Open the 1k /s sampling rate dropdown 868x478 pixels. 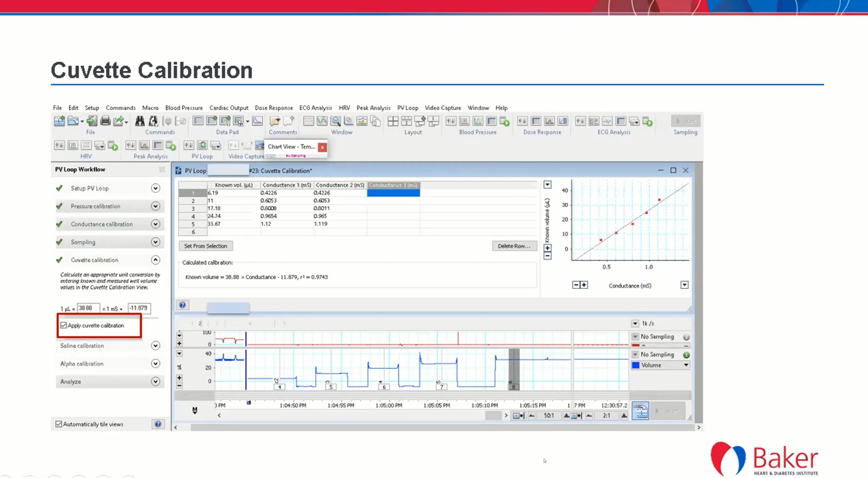635,324
